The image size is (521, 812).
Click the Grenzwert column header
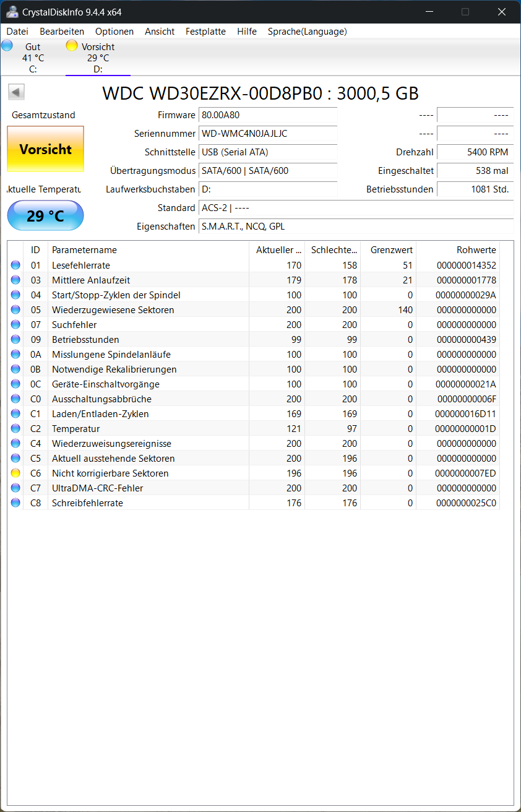click(389, 250)
